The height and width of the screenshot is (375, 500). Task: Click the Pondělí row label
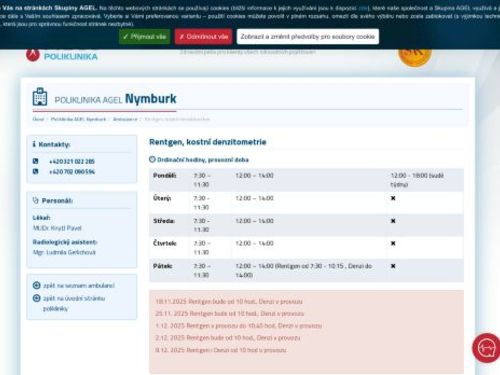pos(165,175)
